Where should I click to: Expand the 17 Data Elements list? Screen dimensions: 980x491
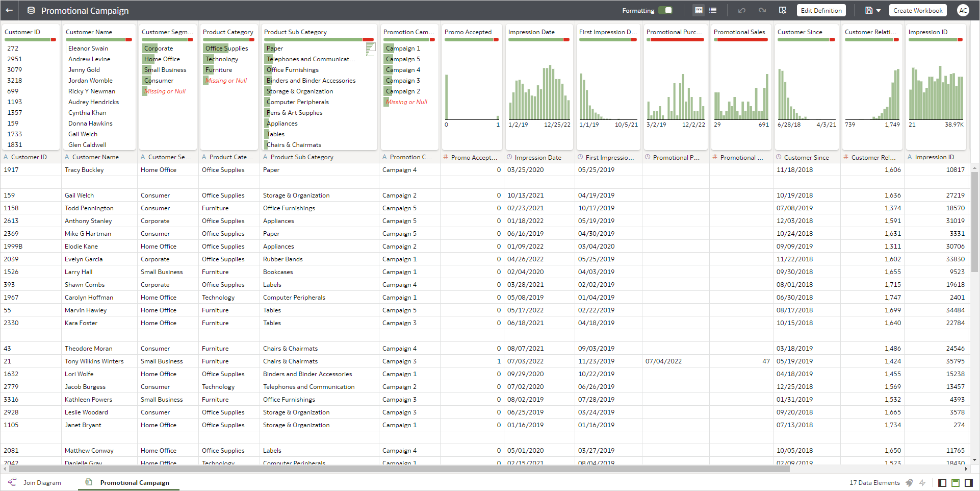874,482
